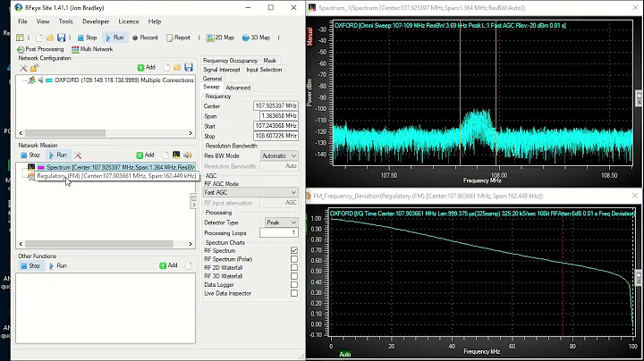The image size is (644, 361).
Task: Toggle the RF 2D Waterfall checkbox
Action: coord(294,268)
